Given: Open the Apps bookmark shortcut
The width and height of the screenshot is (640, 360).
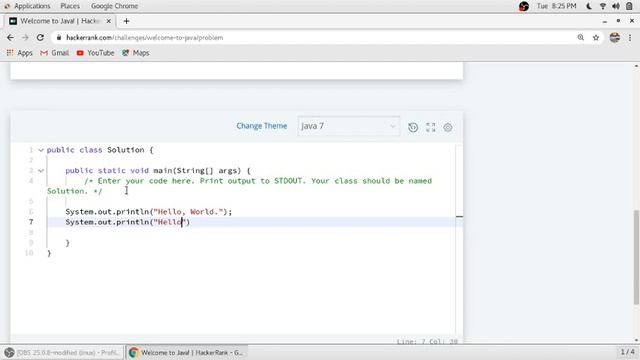Looking at the screenshot, I should (20, 53).
